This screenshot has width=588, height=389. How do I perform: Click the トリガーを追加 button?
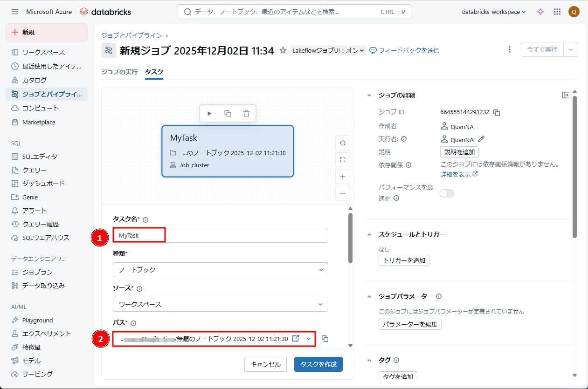click(x=404, y=260)
